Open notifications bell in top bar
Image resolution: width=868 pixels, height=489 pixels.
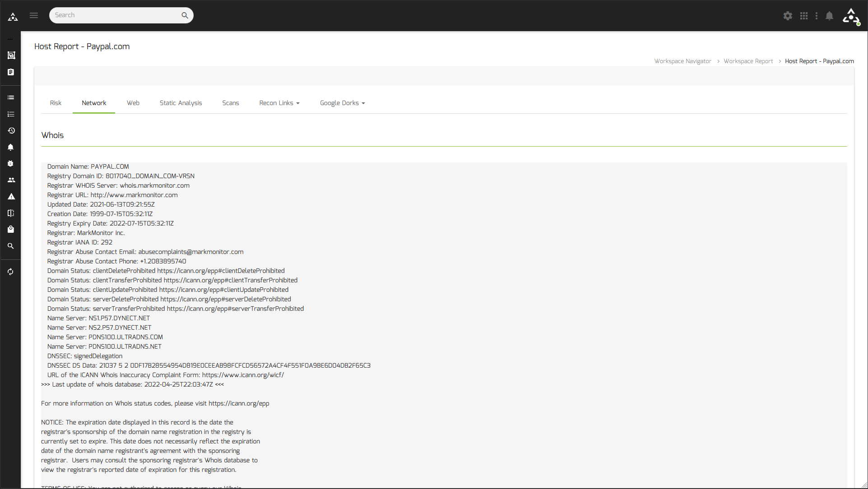[x=830, y=16]
